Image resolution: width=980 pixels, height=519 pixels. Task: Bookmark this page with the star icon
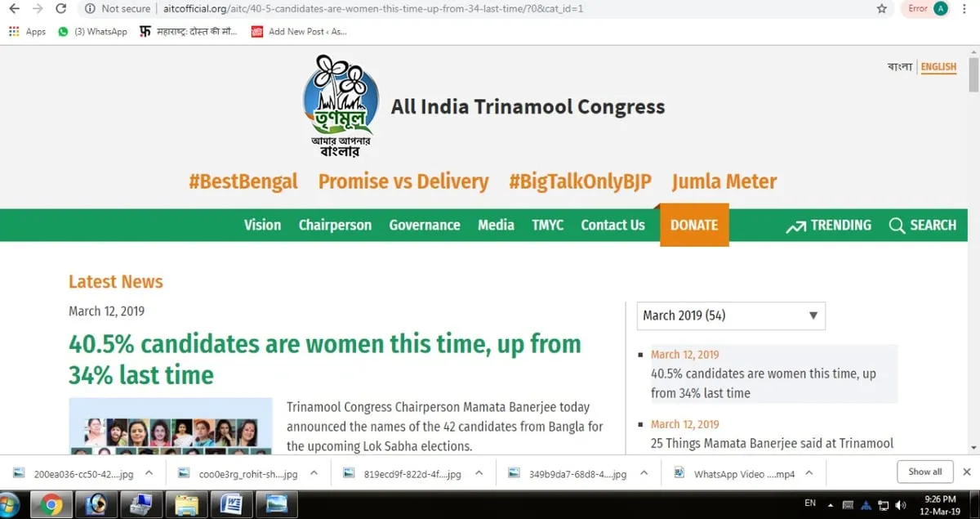click(882, 9)
